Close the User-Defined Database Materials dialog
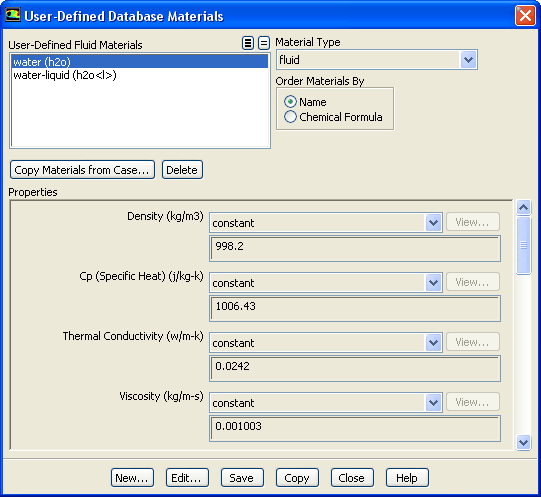Viewport: 541px width, 497px height. [525, 16]
